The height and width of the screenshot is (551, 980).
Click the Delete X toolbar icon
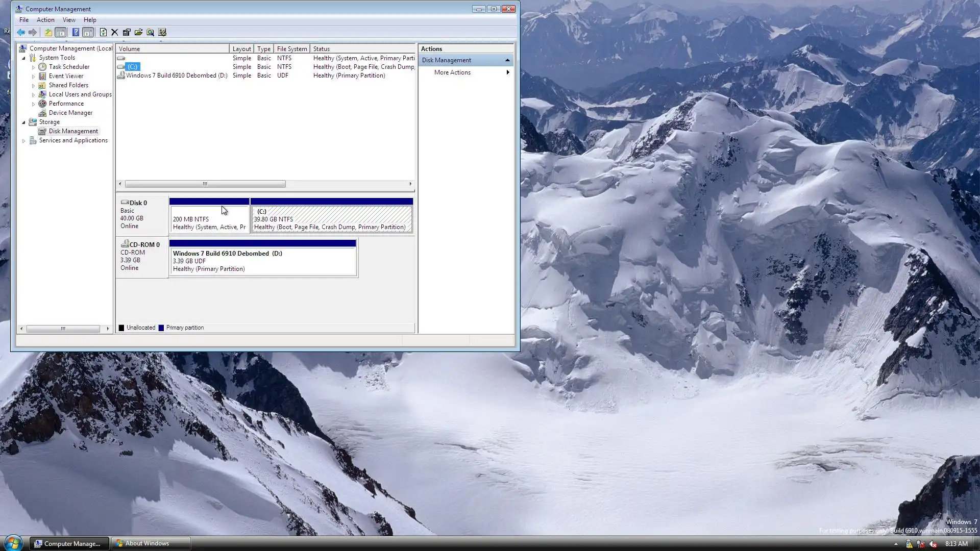115,32
